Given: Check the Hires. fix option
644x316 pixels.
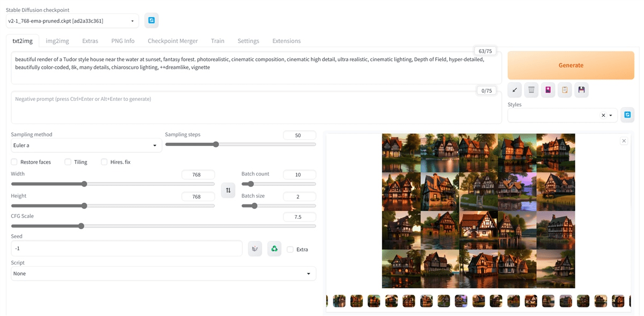Looking at the screenshot, I should pos(104,162).
